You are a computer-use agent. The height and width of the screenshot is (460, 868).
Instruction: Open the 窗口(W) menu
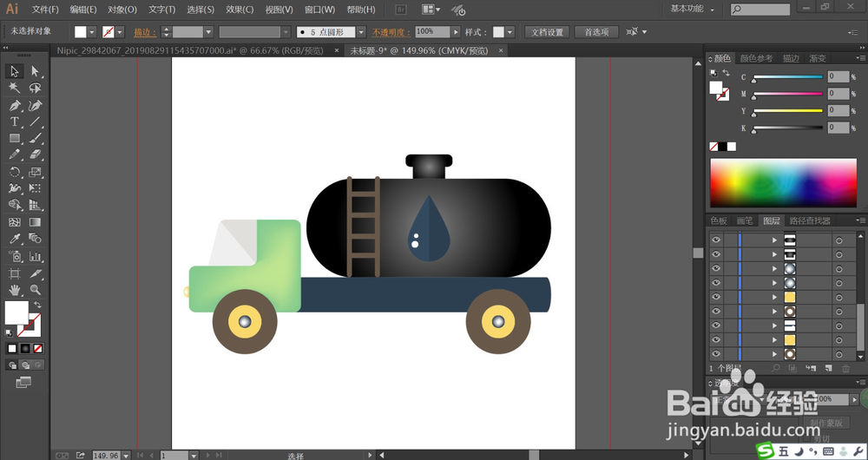(x=320, y=10)
